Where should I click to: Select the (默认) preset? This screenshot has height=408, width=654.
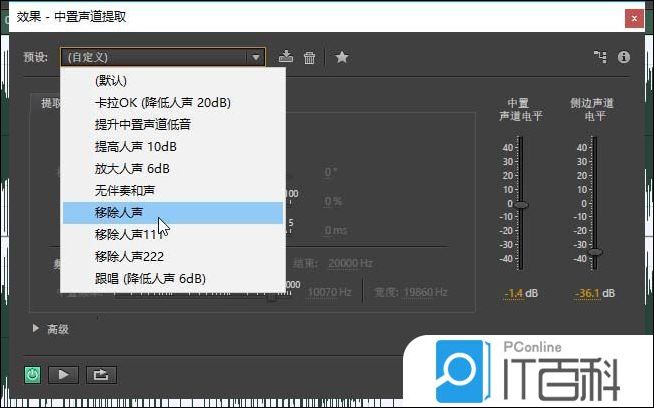(x=111, y=80)
